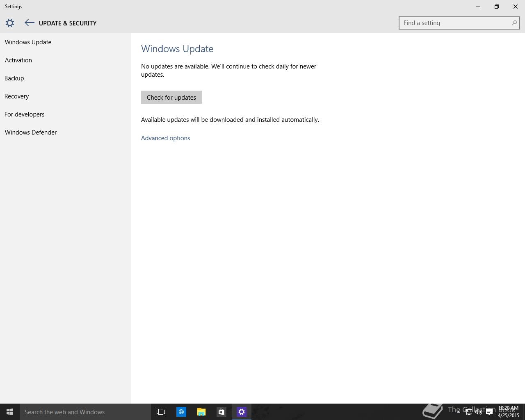Open the Advanced options link

(x=165, y=138)
